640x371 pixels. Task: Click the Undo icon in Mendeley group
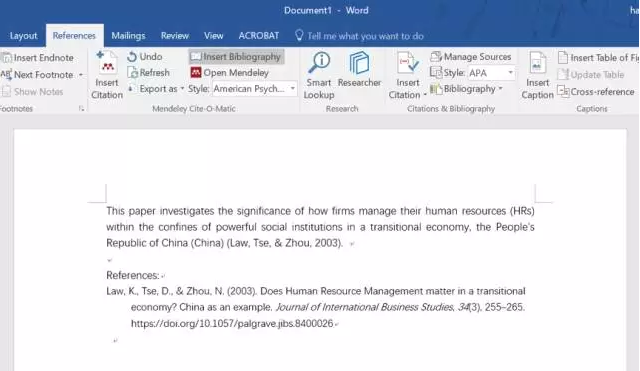coord(131,57)
